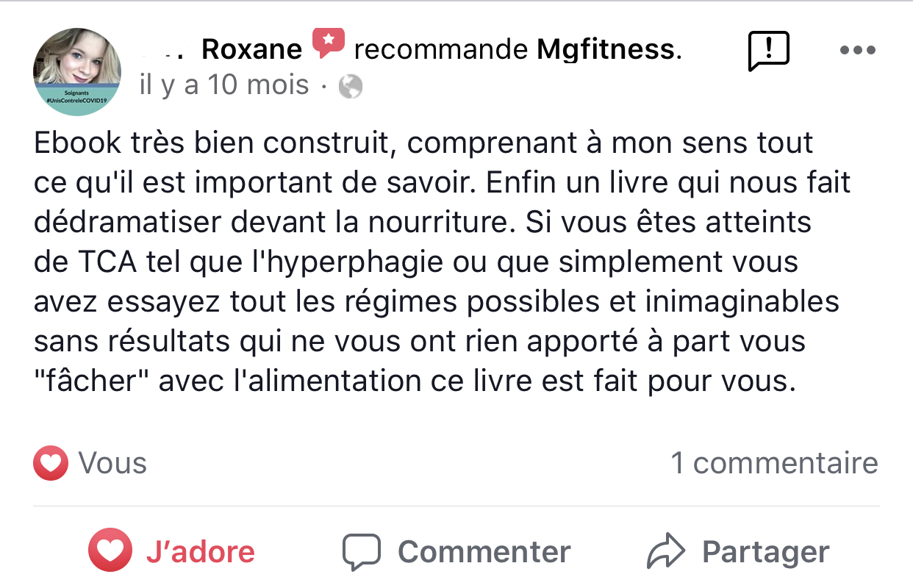The image size is (913, 588).
Task: Report the review via exclamation bubble icon
Action: pos(767,51)
